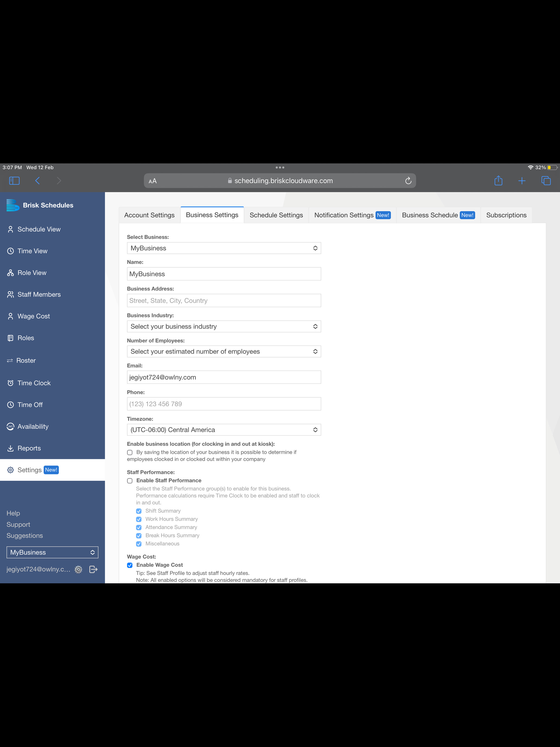Open the AA reader text options
The height and width of the screenshot is (747, 560).
point(152,181)
